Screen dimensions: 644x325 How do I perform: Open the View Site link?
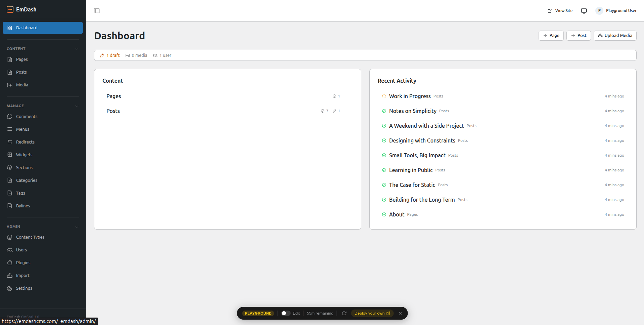click(560, 11)
